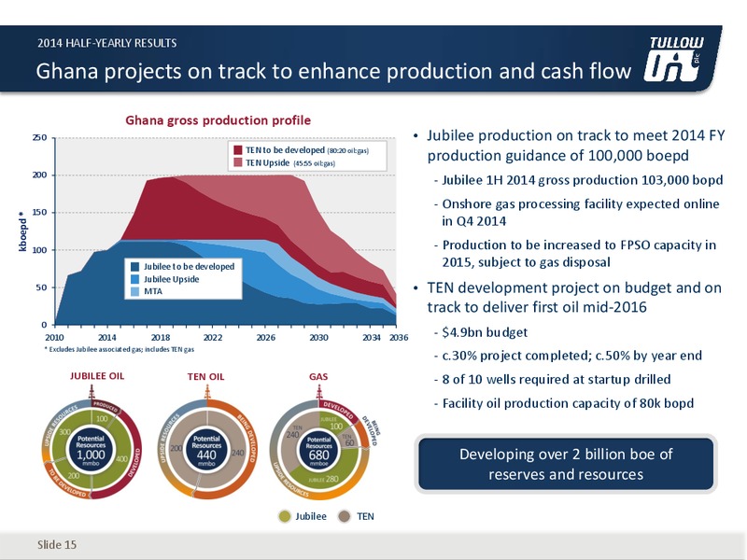Click the 'Slide 15' footer label
The height and width of the screenshot is (560, 747).
click(57, 545)
